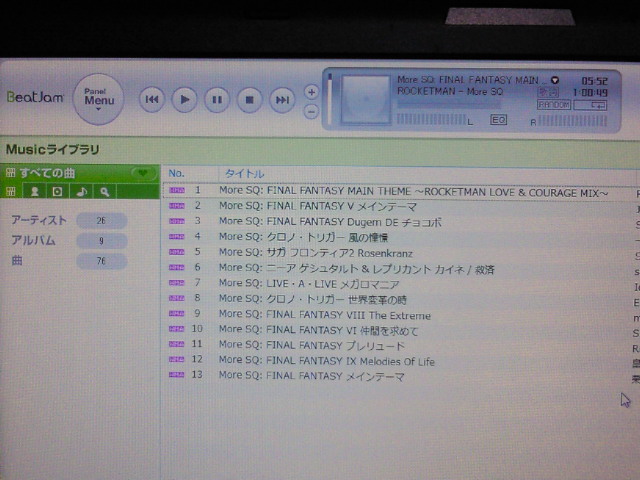Sort by the タイトル column header
The width and height of the screenshot is (640, 480).
tap(244, 174)
